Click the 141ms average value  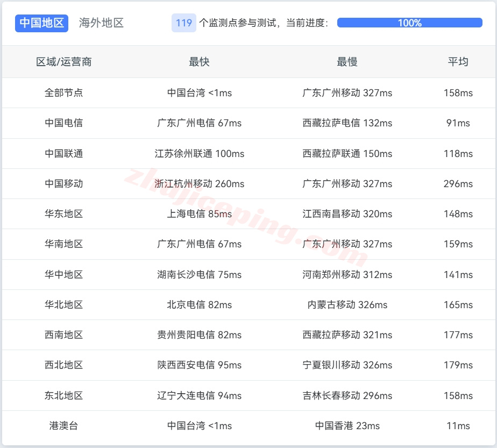[x=458, y=275]
